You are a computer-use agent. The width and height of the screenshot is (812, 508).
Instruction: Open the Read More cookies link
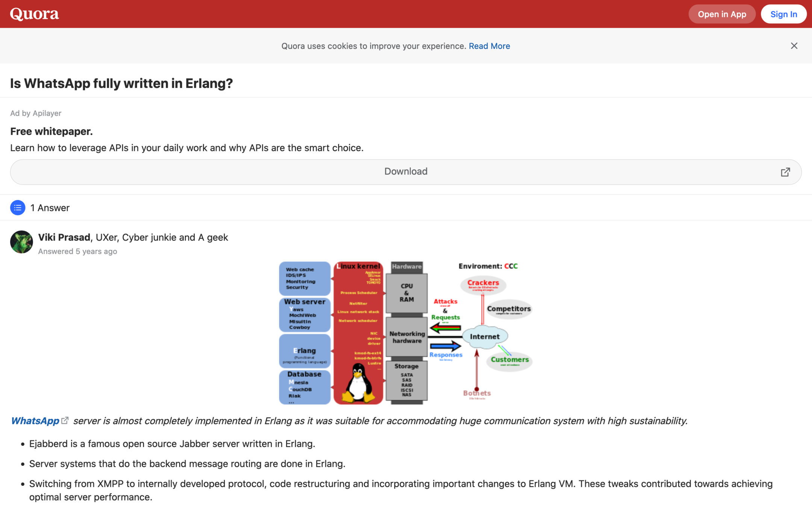click(489, 46)
